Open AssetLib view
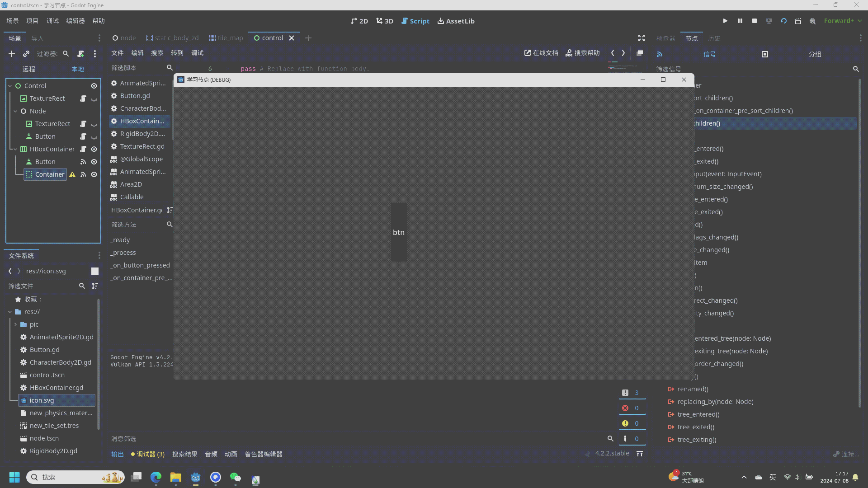This screenshot has height=488, width=868. 456,21
